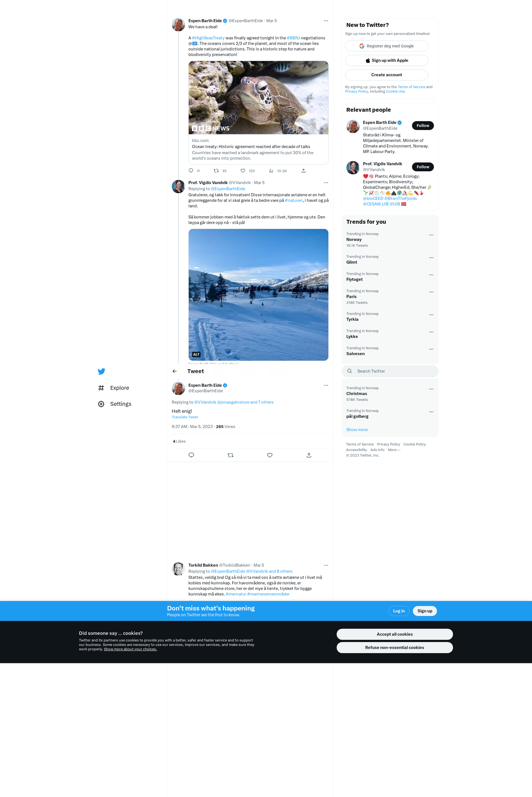Image resolution: width=532 pixels, height=797 pixels.
Task: Click the reply icon under 'Helt enig!' tweet
Action: (191, 455)
